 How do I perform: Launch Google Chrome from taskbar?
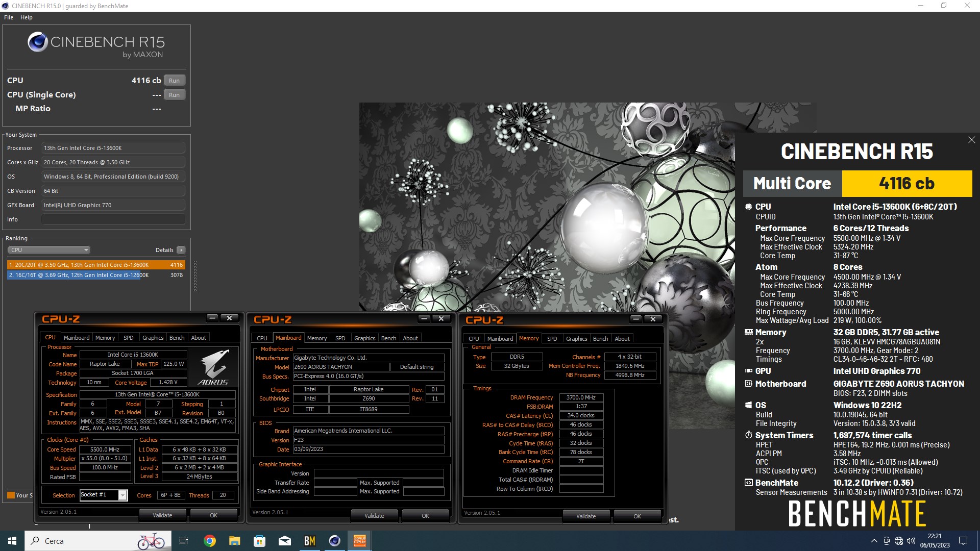point(209,541)
